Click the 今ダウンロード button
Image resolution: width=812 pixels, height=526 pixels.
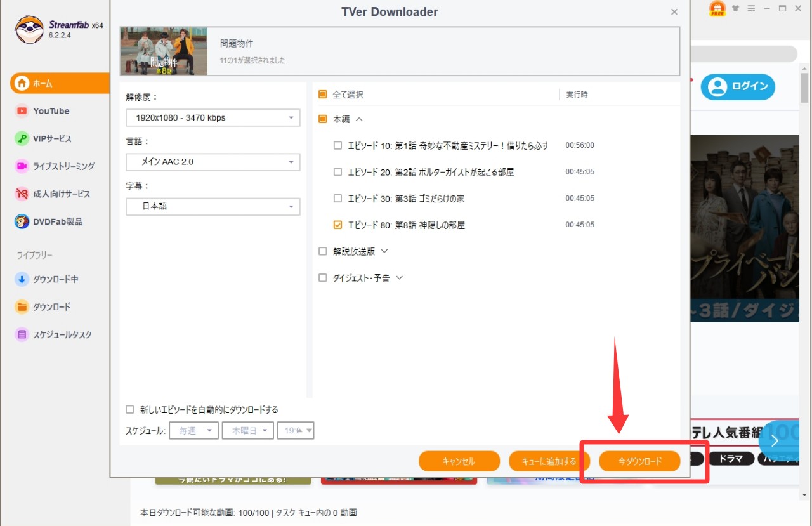tap(640, 461)
